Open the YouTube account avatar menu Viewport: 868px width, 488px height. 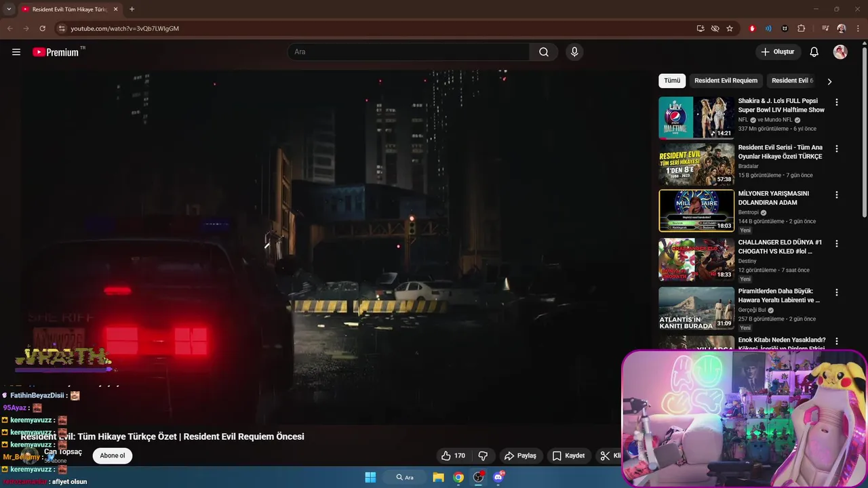(840, 52)
